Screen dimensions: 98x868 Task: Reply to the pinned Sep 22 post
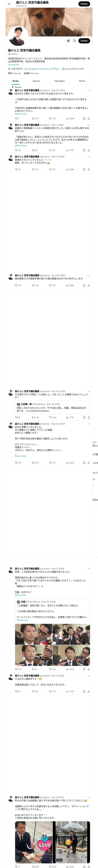coord(16,119)
